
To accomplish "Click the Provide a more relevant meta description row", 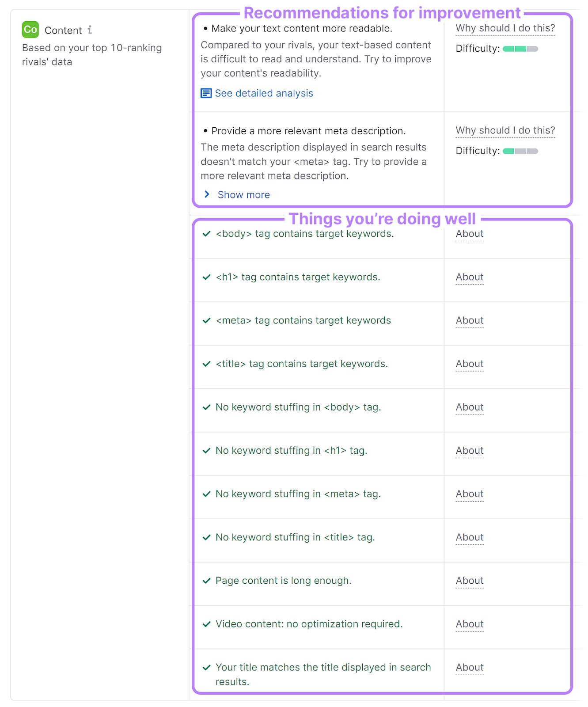I will pos(308,131).
